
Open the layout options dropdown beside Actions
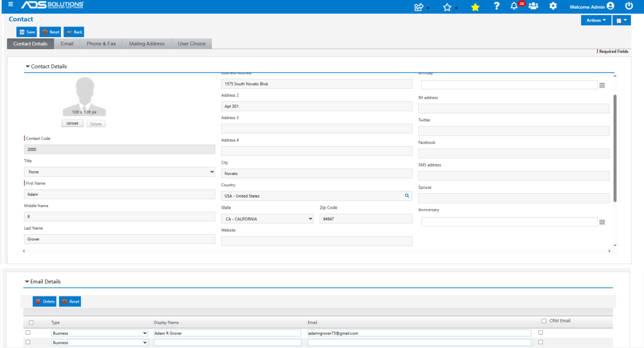click(x=621, y=20)
